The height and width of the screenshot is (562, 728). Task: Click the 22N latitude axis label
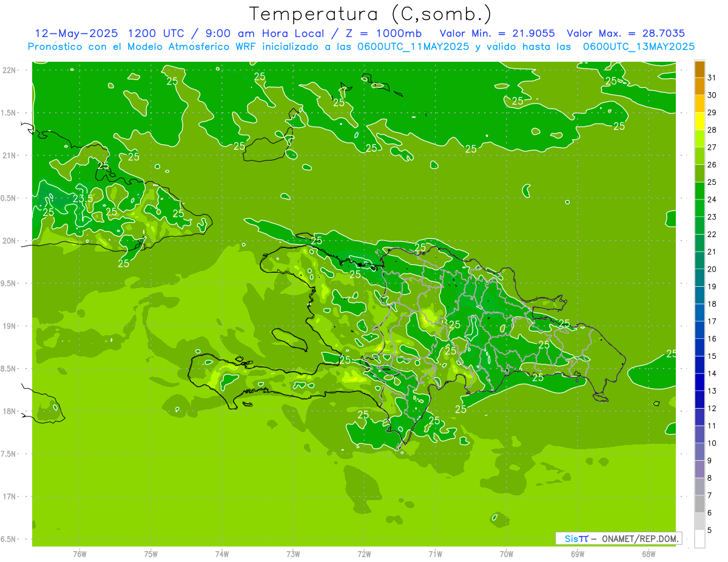(x=9, y=70)
